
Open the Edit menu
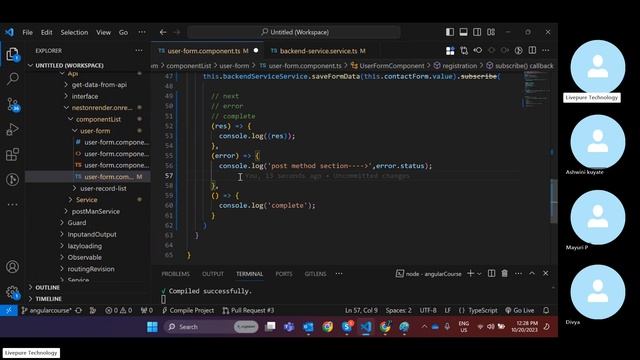tap(47, 32)
